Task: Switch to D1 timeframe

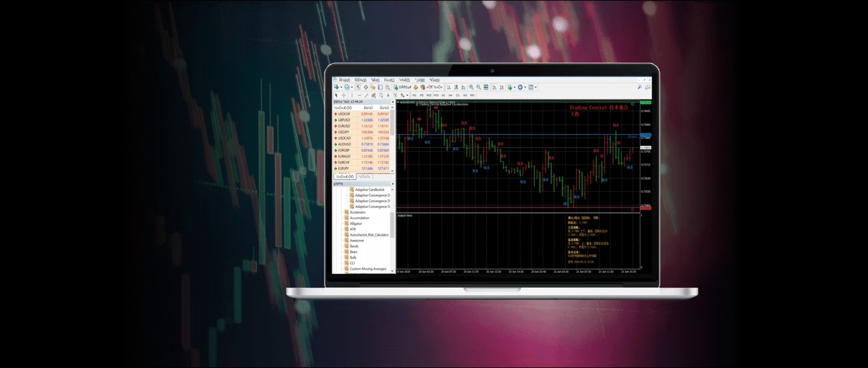Action: 458,96
